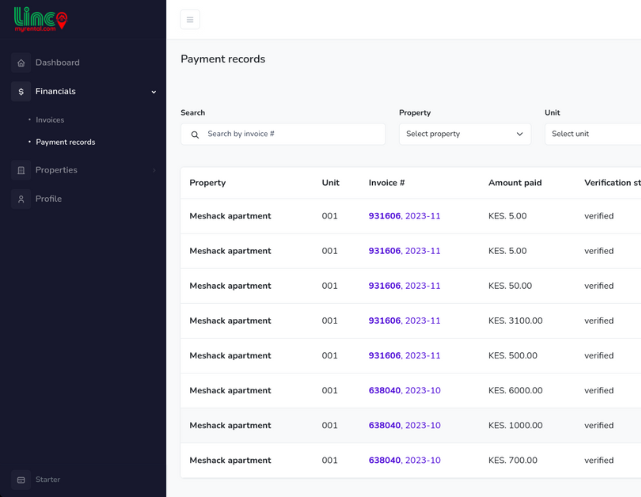
Task: Expand the Properties submenu arrow
Action: (154, 170)
